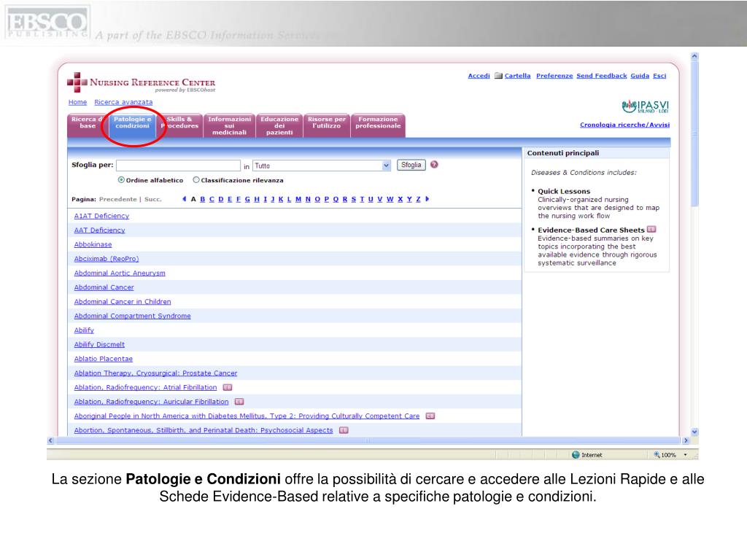Click the Internet zone globe icon
Image resolution: width=747 pixels, height=560 pixels.
point(576,455)
